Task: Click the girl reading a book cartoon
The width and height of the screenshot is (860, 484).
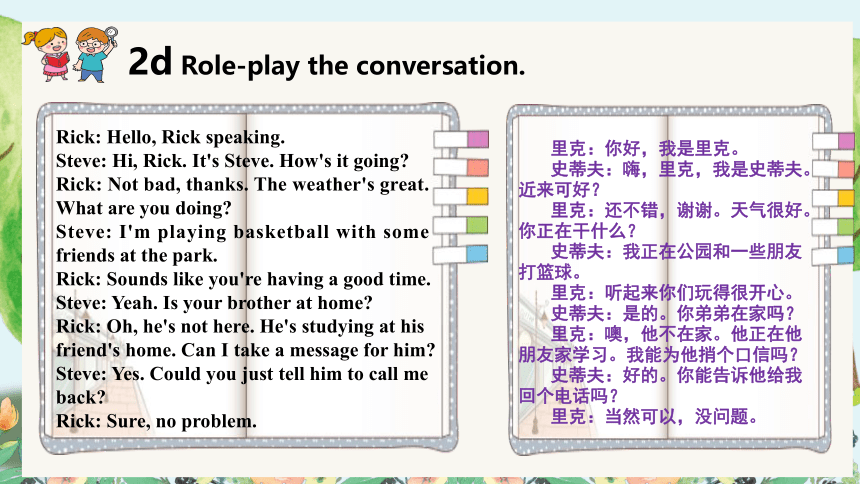Action: [48, 54]
